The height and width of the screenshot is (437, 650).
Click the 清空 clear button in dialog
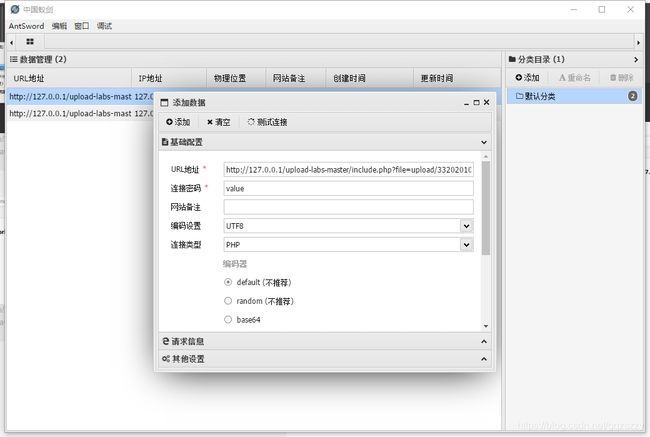(x=218, y=122)
